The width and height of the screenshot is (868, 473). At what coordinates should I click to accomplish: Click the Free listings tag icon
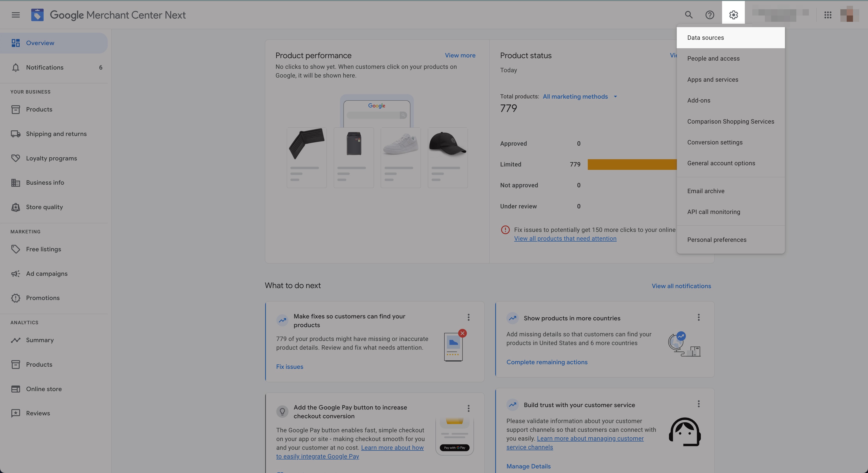(x=15, y=249)
